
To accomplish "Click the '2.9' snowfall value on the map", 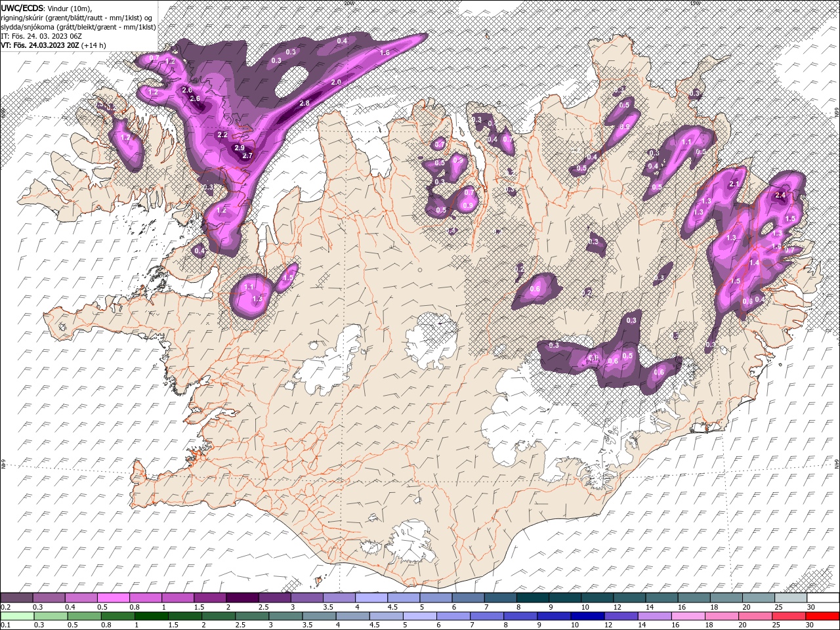I will tap(240, 148).
